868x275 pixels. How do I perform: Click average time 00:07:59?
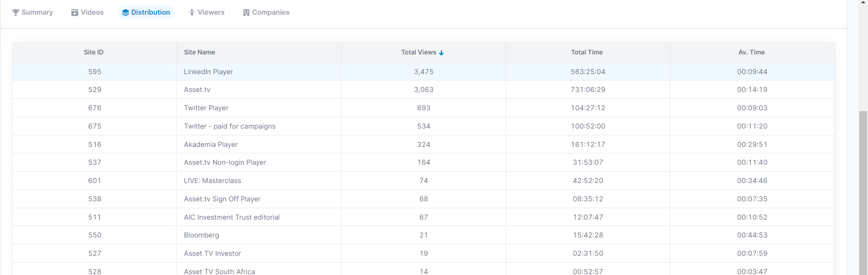click(752, 253)
